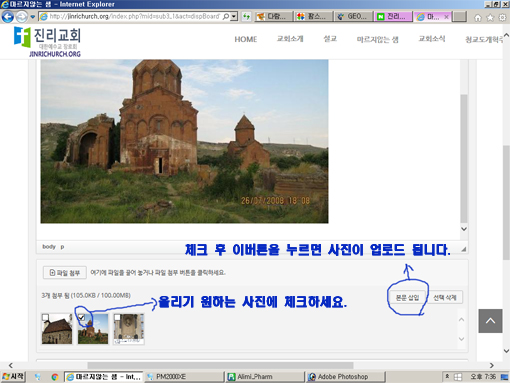Open recent pages dropdown next to Forward
Image resolution: width=510 pixels, height=383 pixels.
coord(32,16)
